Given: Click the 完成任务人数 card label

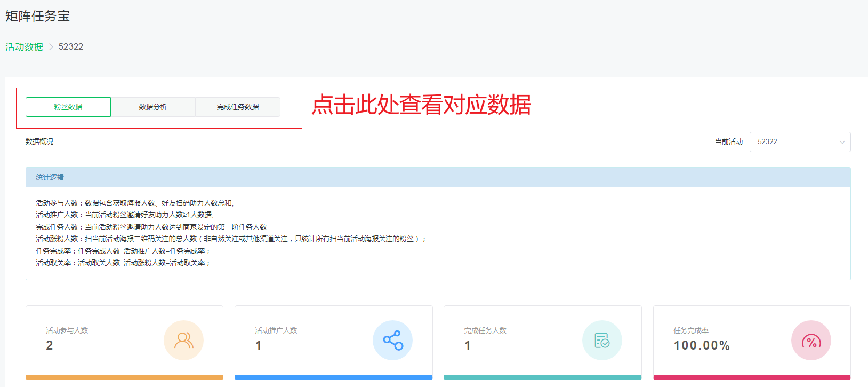Looking at the screenshot, I should pyautogui.click(x=485, y=330).
